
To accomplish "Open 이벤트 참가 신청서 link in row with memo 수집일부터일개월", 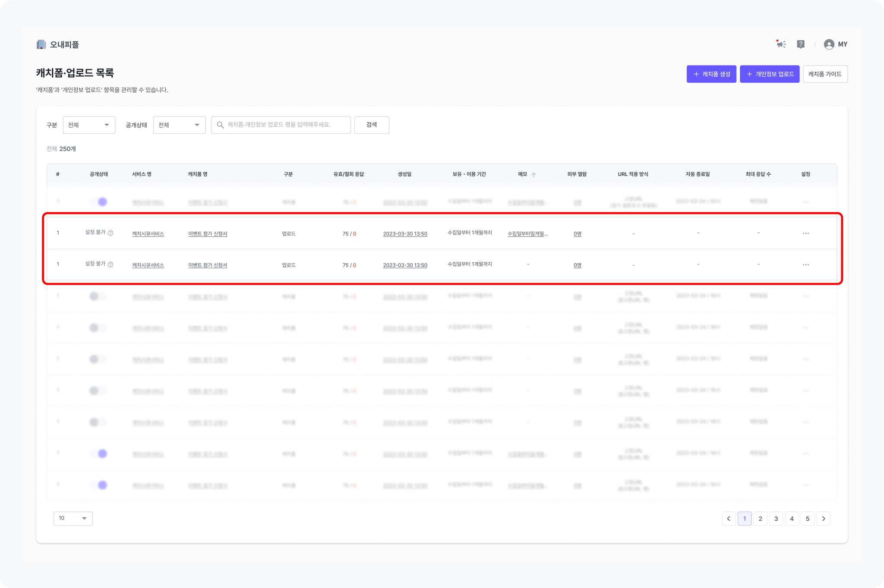I will (x=208, y=234).
